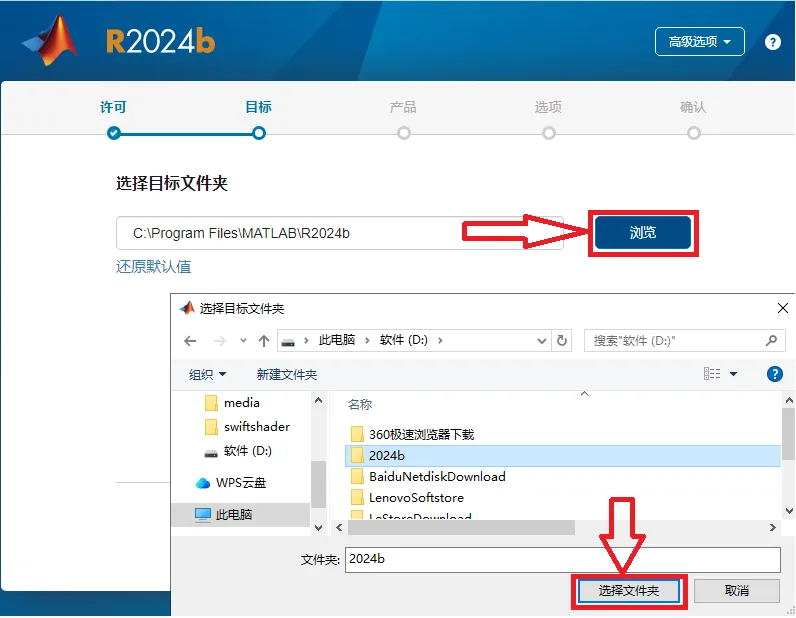Click the MATLAB icon in dialog title
Screen dimensions: 796x618
pos(187,308)
